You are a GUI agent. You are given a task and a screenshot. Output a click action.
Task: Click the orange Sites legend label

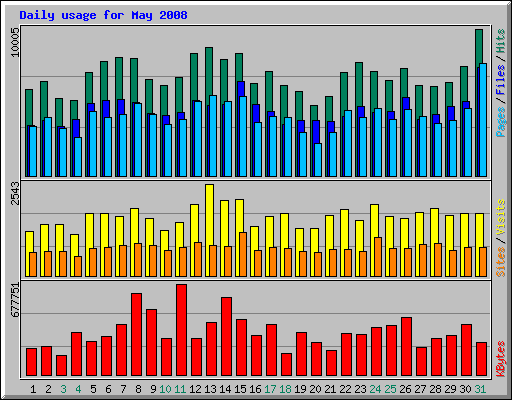tap(501, 262)
